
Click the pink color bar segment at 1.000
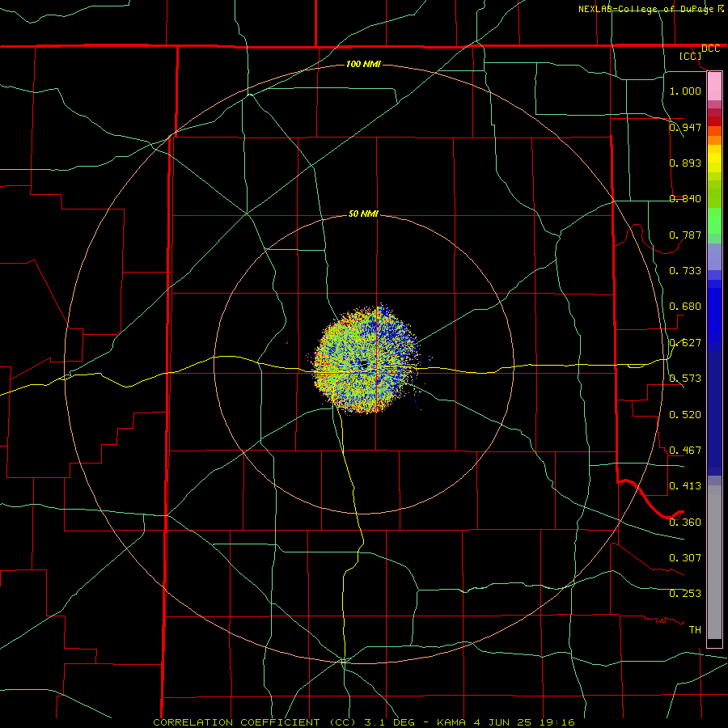click(x=714, y=87)
